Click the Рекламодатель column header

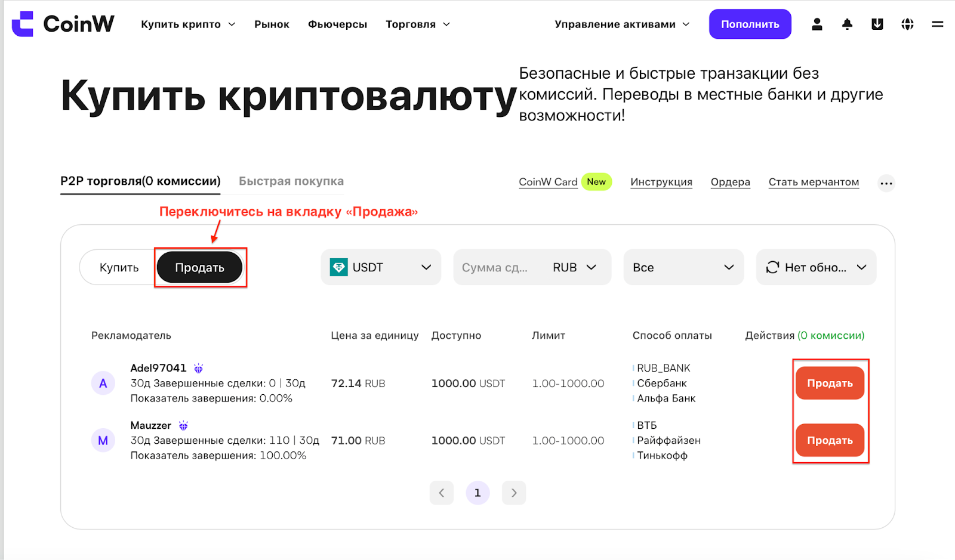point(131,335)
